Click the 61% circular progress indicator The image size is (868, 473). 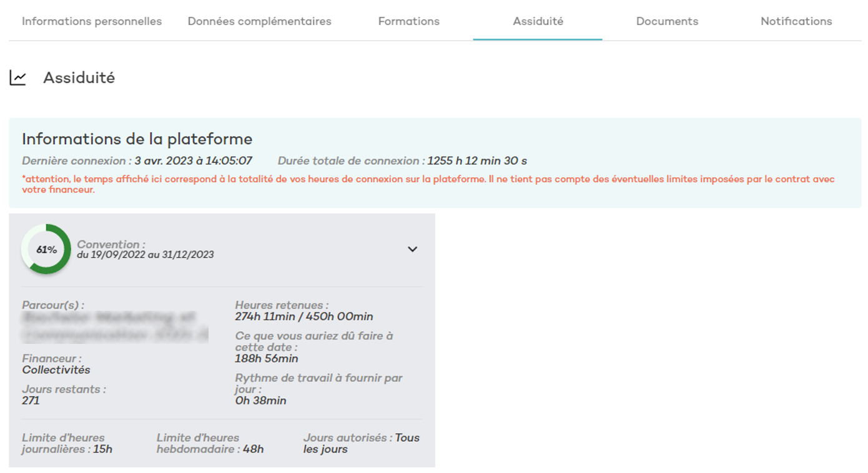[x=46, y=250]
